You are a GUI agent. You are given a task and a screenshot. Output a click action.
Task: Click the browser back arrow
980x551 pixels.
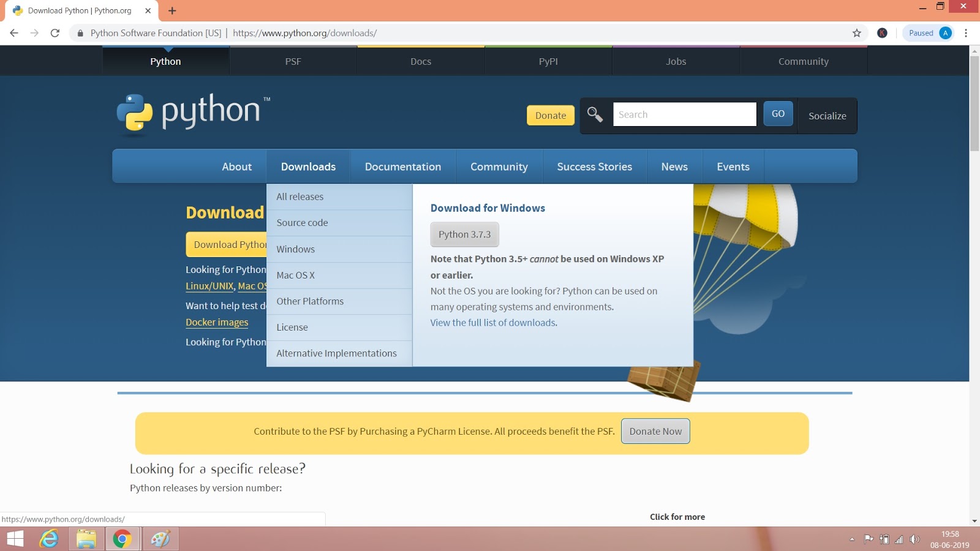14,33
